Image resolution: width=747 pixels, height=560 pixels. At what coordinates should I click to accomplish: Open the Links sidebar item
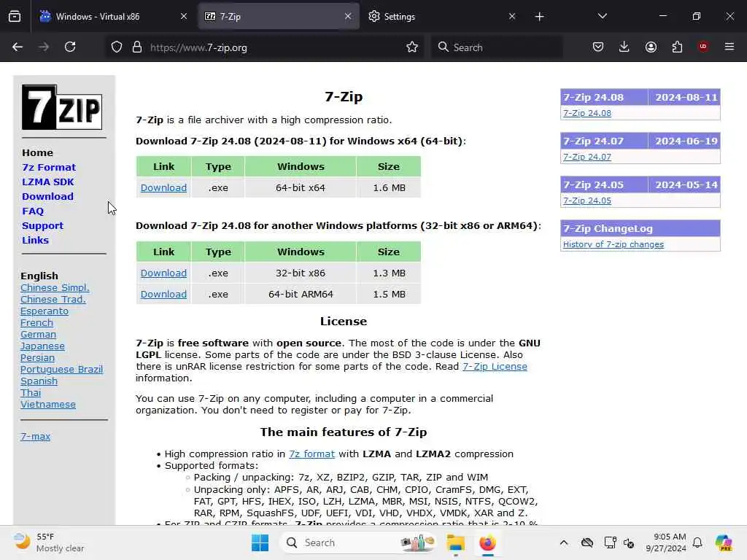tap(35, 241)
